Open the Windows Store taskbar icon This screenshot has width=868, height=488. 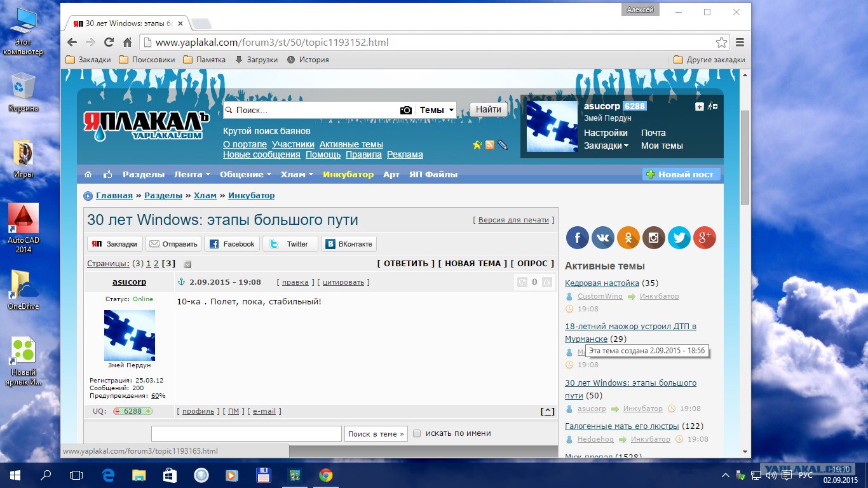(170, 475)
